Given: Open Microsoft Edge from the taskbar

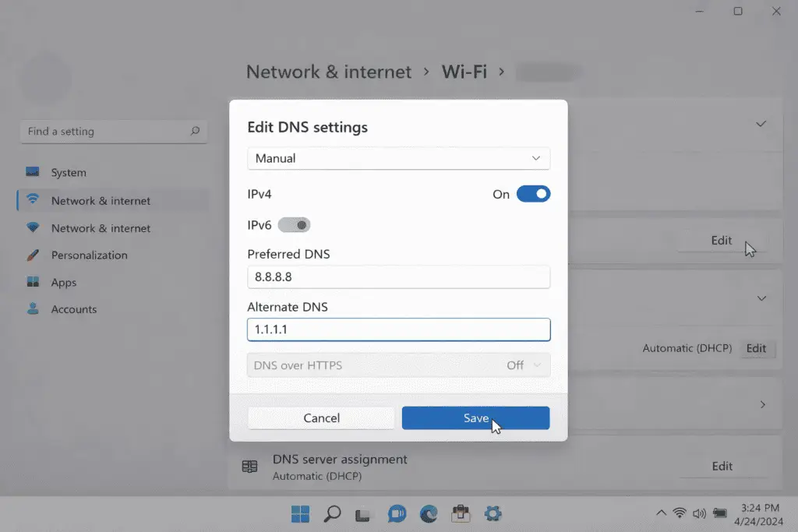Looking at the screenshot, I should pyautogui.click(x=428, y=513).
